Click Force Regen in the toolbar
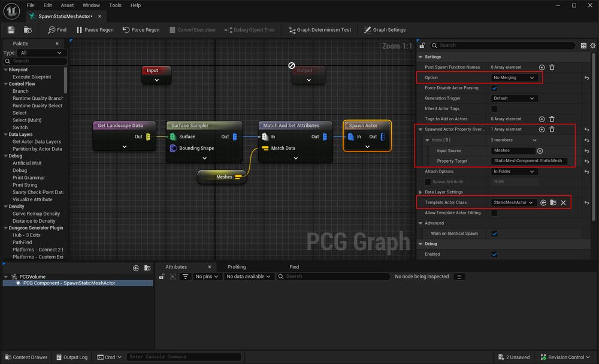This screenshot has height=364, width=599. 141,30
